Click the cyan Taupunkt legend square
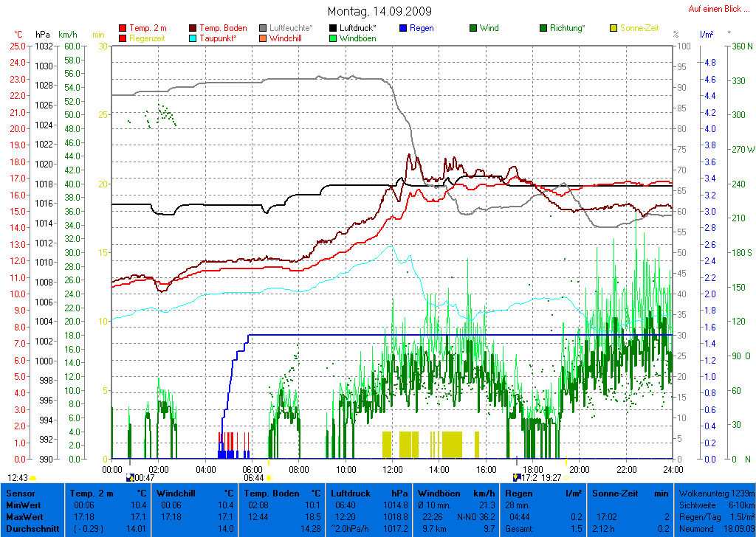The height and width of the screenshot is (537, 756). pos(193,38)
